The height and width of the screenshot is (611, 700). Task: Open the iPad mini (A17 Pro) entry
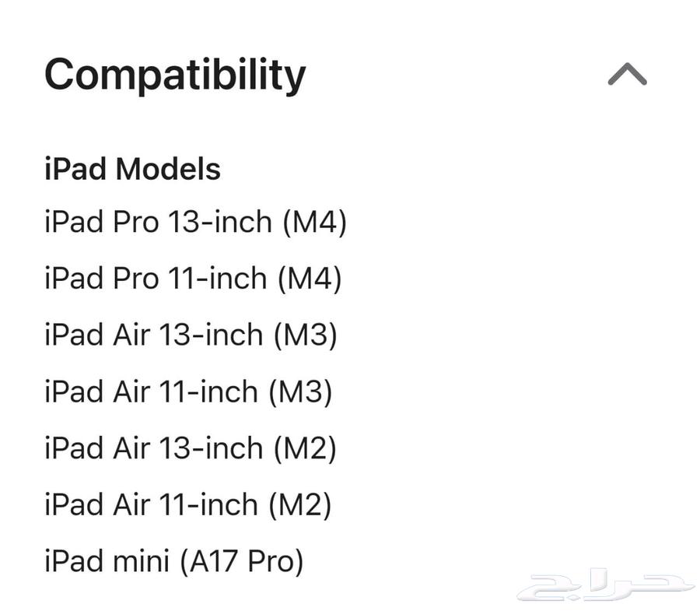coord(174,561)
